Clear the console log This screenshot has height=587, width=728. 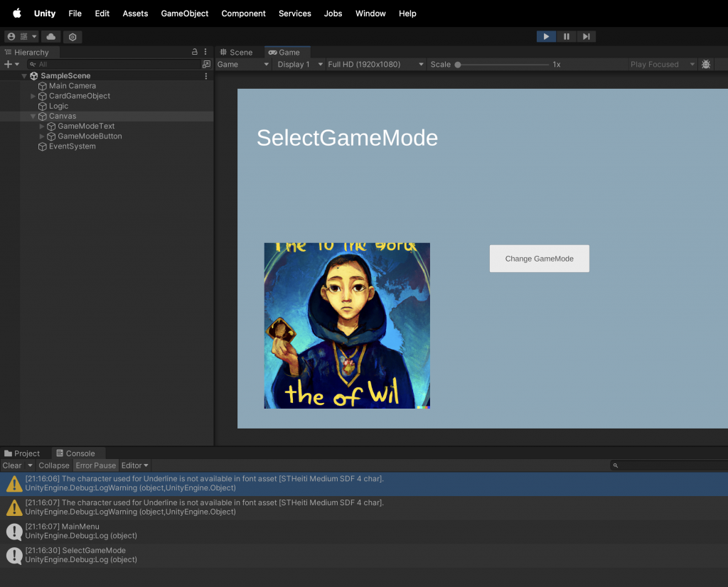coord(12,465)
